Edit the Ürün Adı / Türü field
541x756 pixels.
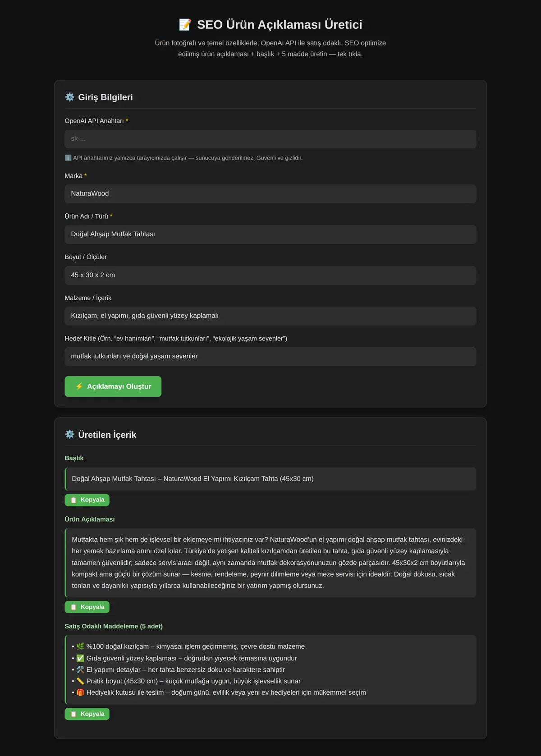click(x=270, y=234)
